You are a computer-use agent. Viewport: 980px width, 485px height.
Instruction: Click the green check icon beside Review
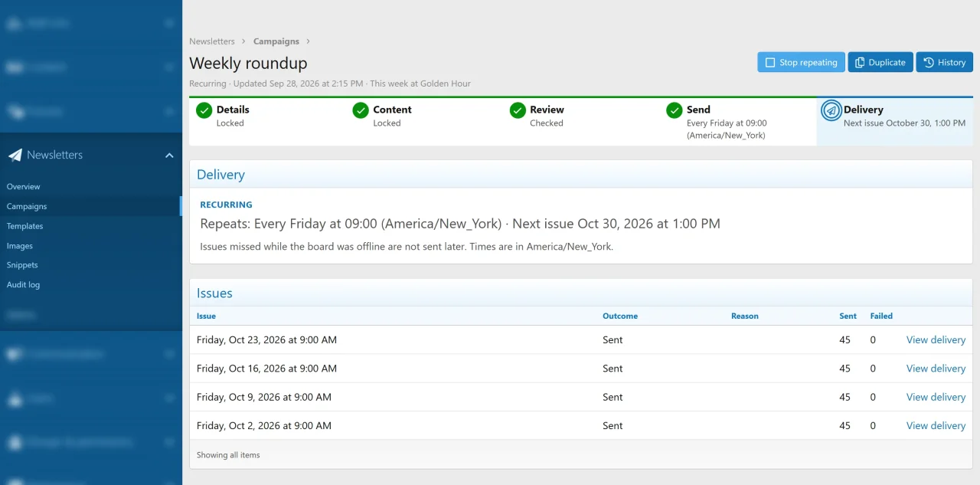(x=518, y=110)
